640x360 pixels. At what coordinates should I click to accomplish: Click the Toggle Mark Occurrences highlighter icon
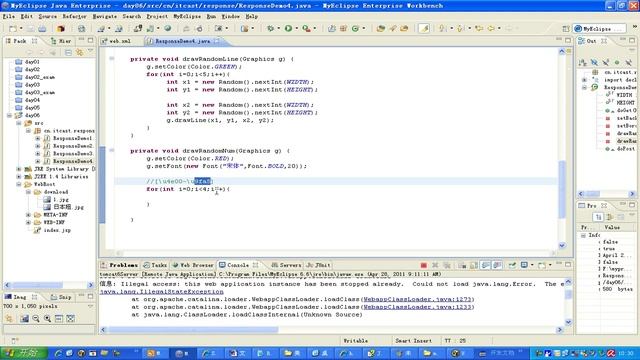pyautogui.click(x=424, y=29)
